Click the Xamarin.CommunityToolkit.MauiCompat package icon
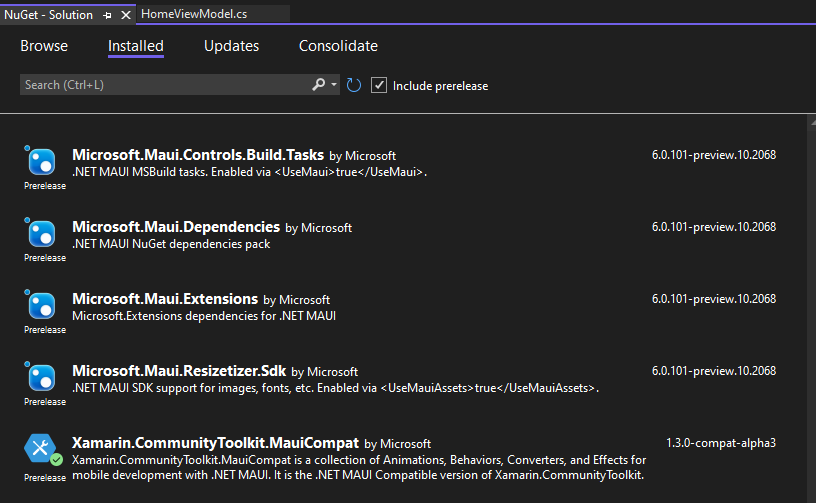The height and width of the screenshot is (503, 816). pyautogui.click(x=41, y=449)
